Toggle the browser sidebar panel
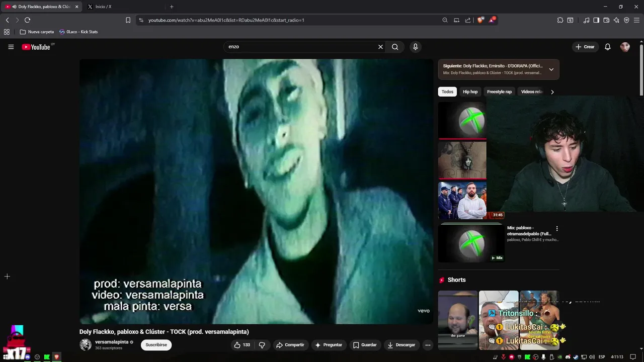Viewport: 644px width, 362px height. click(596, 20)
